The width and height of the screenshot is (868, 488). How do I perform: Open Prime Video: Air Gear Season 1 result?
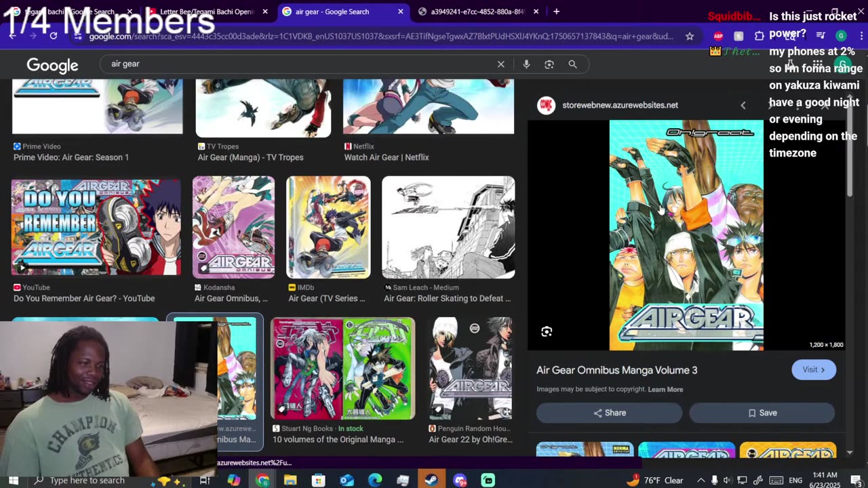(x=71, y=157)
